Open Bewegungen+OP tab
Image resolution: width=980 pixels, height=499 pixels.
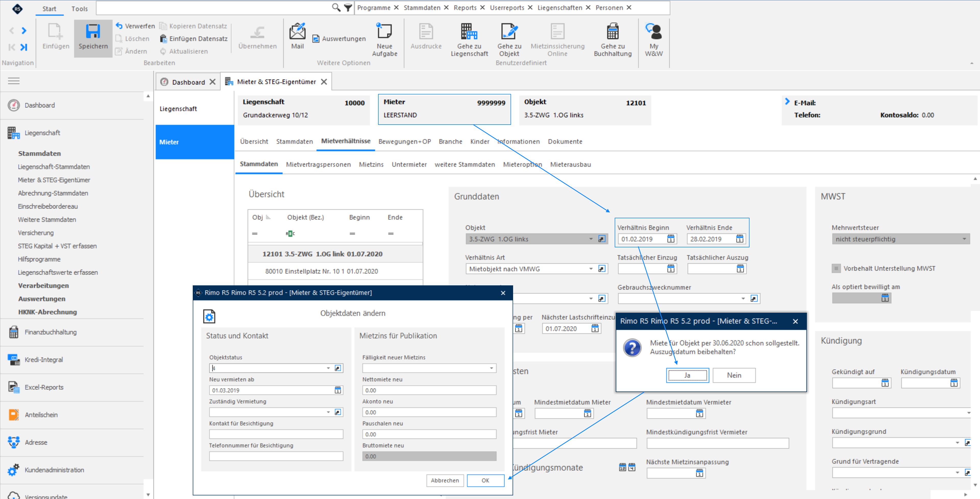click(x=404, y=141)
